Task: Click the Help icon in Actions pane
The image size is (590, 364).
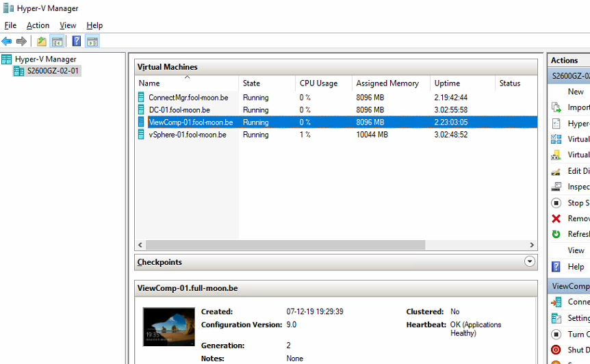Action: (556, 267)
